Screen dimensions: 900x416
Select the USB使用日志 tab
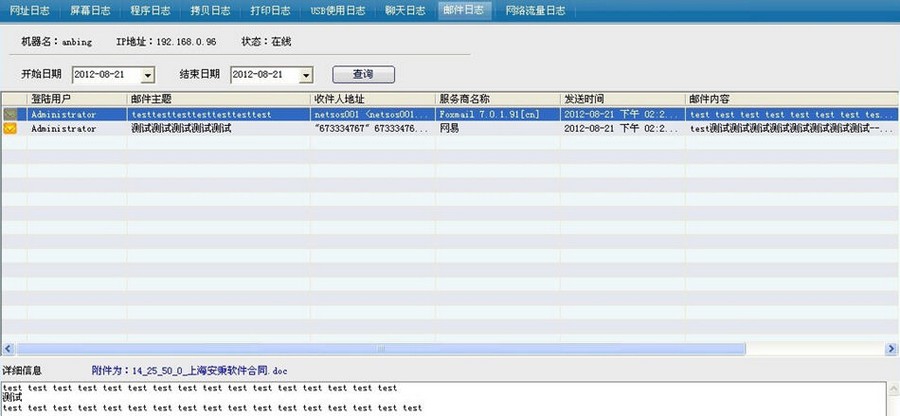coord(338,10)
